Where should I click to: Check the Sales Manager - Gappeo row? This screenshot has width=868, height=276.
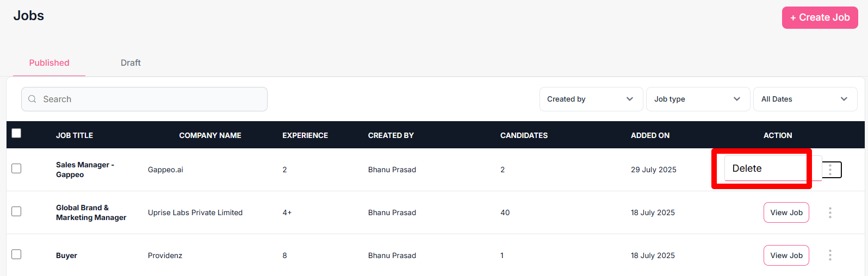16,168
